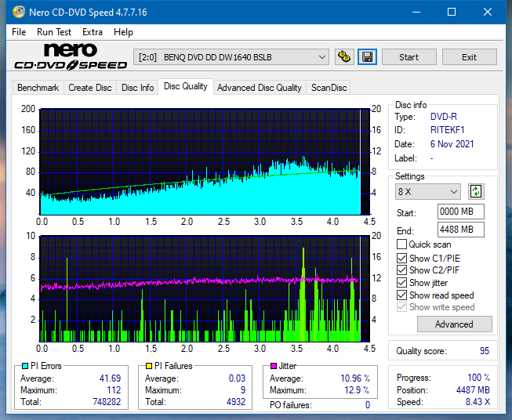
Task: Click the PI Errors graph area
Action: [205, 161]
